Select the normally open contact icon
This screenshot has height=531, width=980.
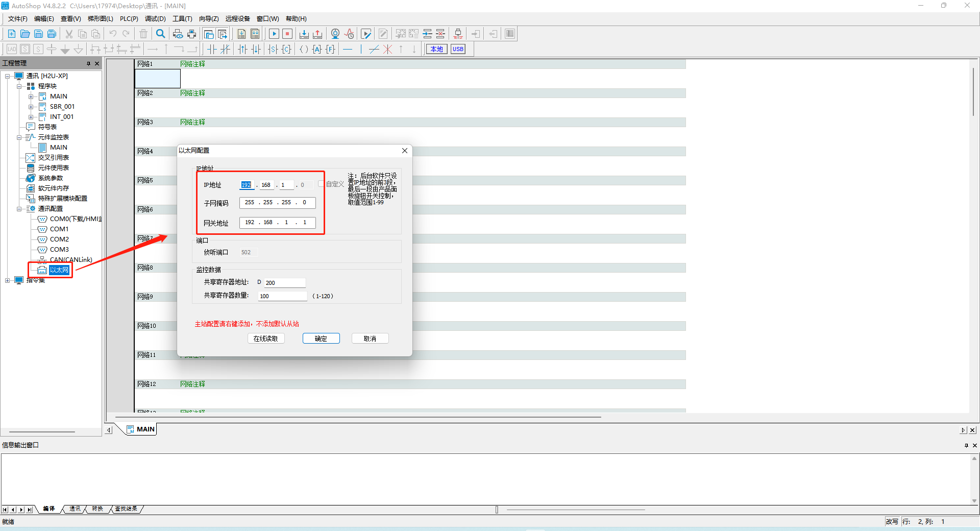click(212, 49)
